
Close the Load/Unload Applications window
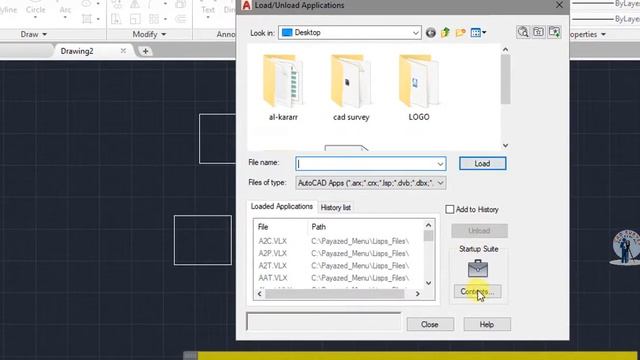click(559, 5)
